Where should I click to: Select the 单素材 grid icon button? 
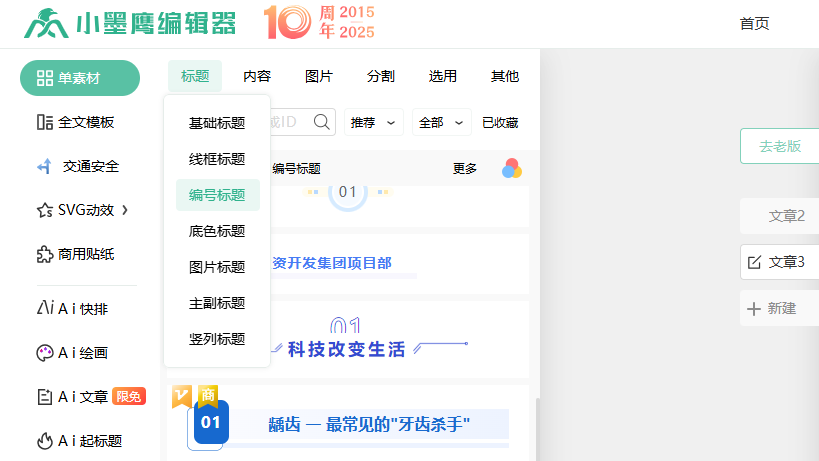coord(80,78)
